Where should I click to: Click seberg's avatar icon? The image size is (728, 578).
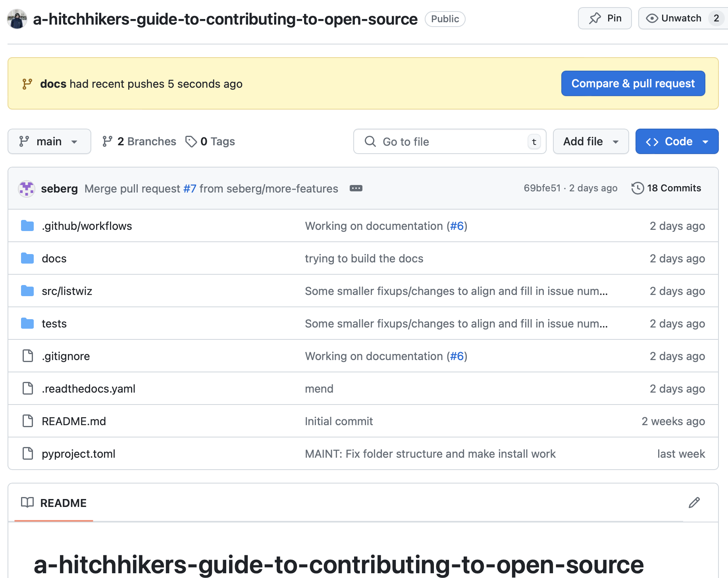tap(27, 189)
